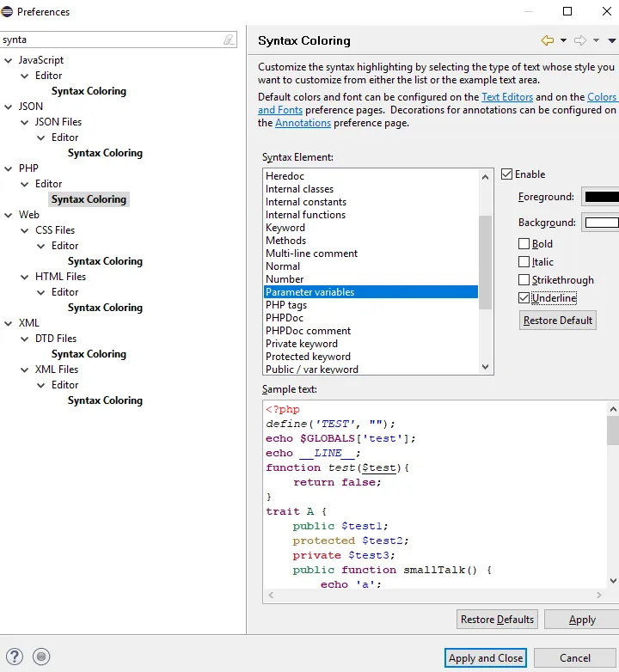Click the Restore Default button

tap(558, 321)
